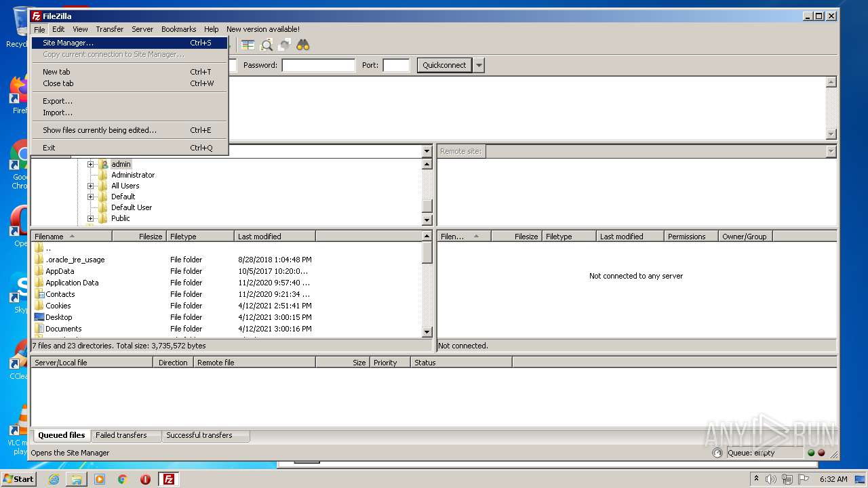
Task: Open the local site path dropdown
Action: (x=427, y=151)
